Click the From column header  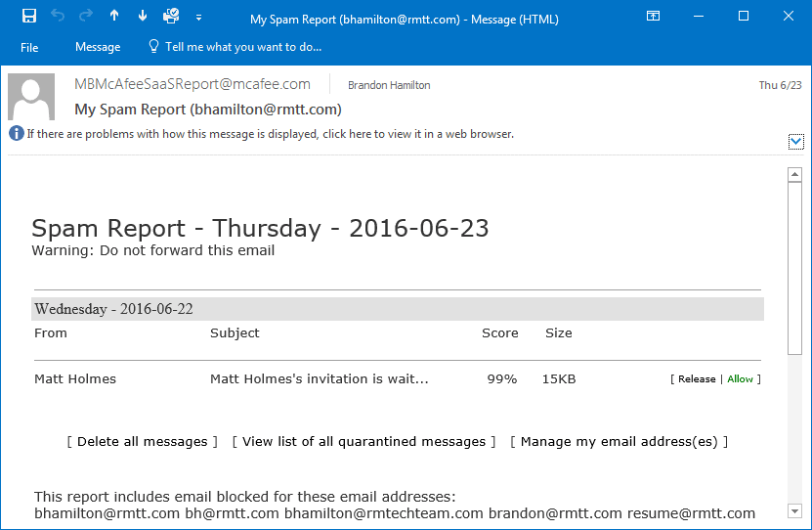coord(51,333)
